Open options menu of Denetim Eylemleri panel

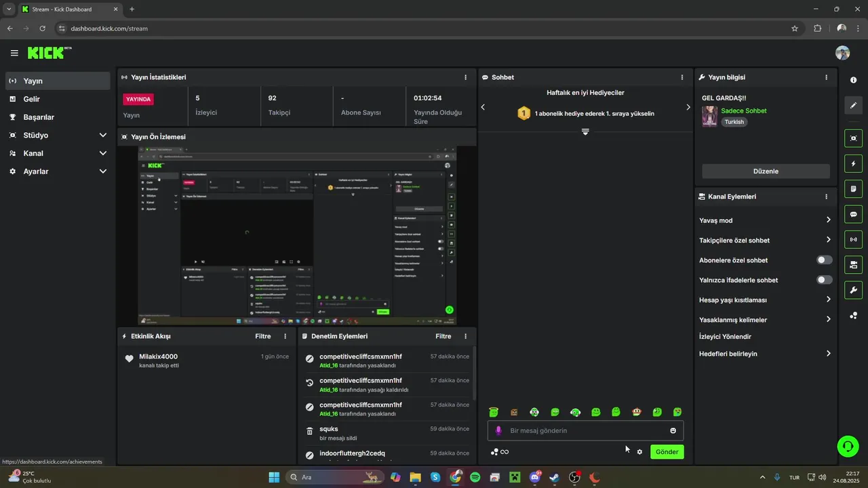point(465,336)
